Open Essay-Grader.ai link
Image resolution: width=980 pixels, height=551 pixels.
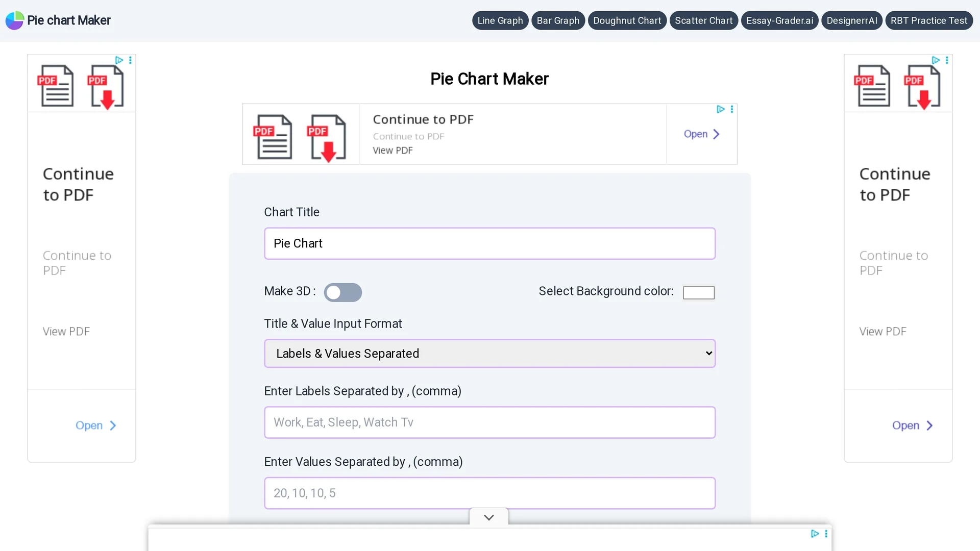pyautogui.click(x=779, y=20)
